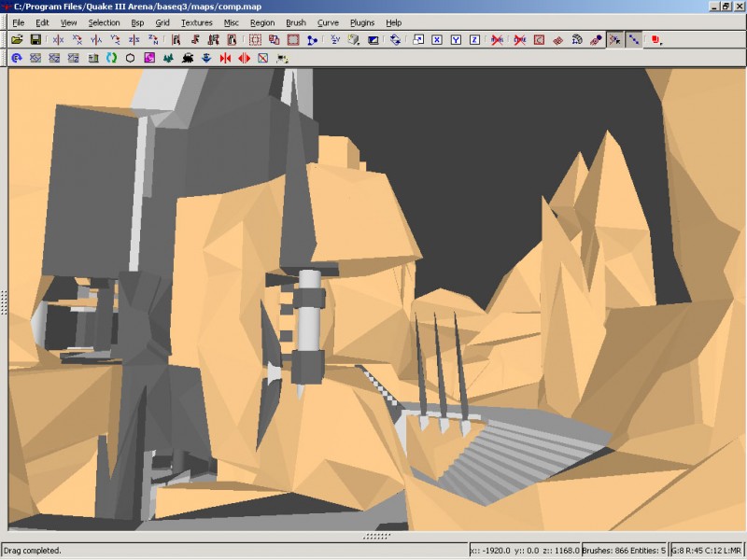Screen dimensions: 747x560
Task: Open the Curve menu
Action: 328,22
